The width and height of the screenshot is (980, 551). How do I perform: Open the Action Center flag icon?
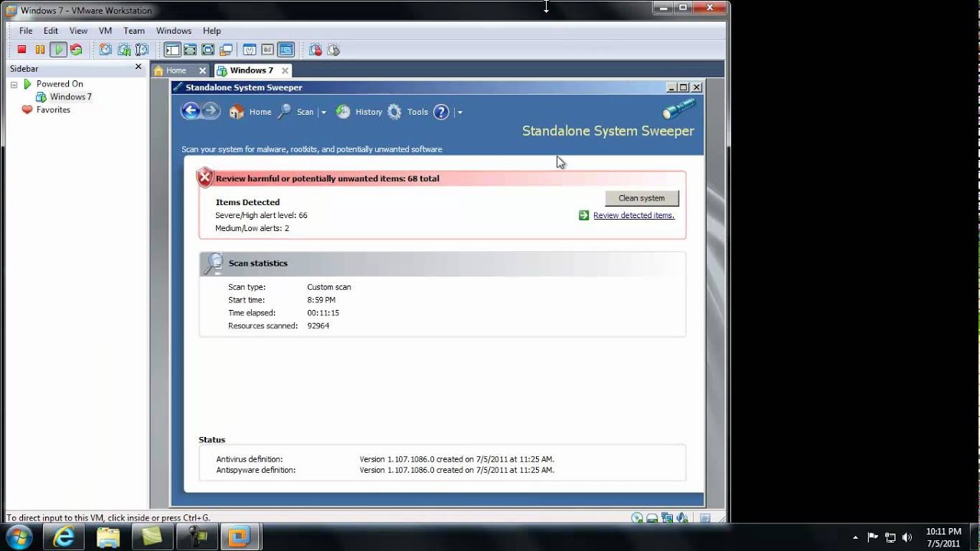tap(872, 537)
